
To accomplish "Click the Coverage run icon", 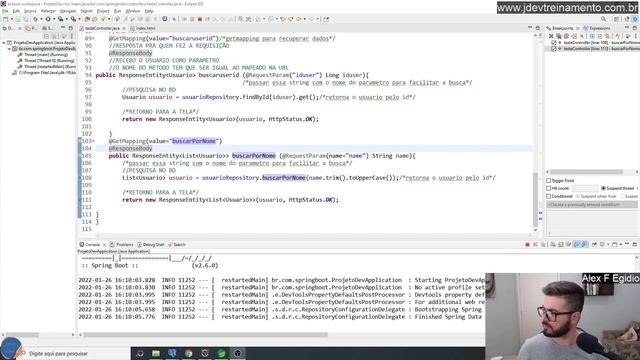I will click(x=60, y=19).
